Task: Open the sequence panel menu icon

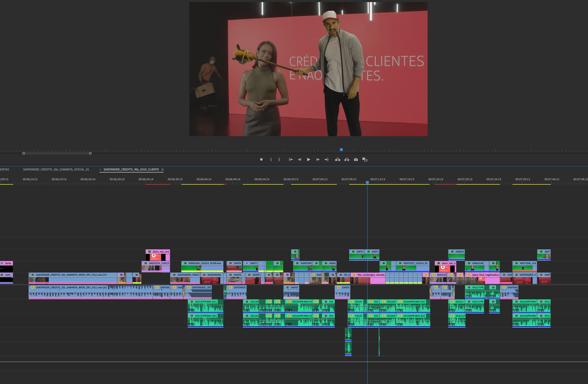Action: pyautogui.click(x=162, y=169)
